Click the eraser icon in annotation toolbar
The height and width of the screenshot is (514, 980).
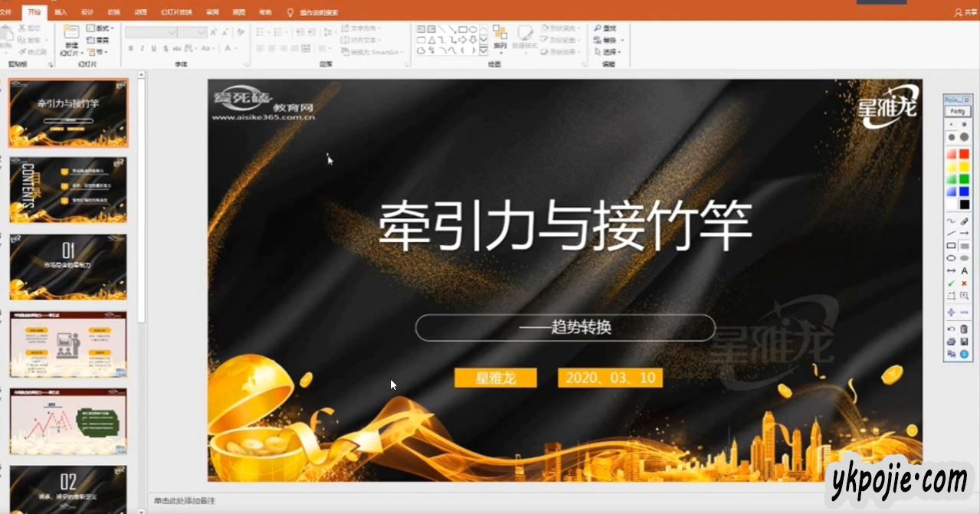[964, 221]
